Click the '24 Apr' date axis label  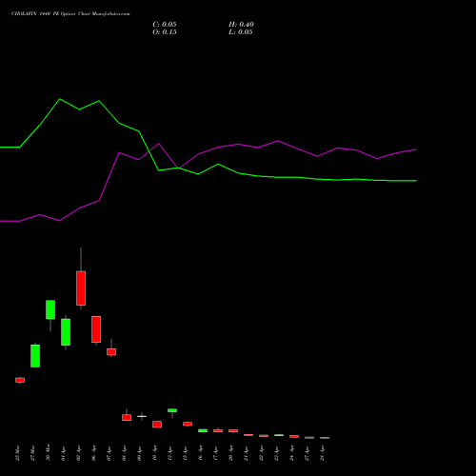click(x=291, y=453)
